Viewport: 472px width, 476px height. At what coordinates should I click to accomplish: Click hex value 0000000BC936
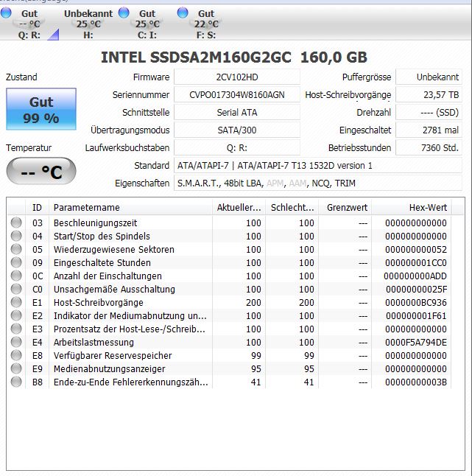click(x=416, y=302)
